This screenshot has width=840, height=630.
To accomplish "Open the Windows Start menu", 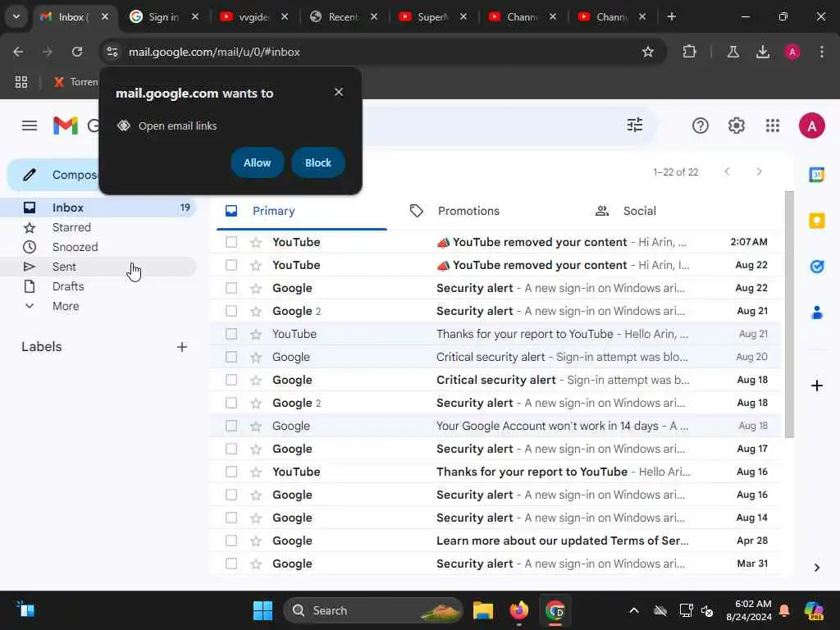I will 262,610.
